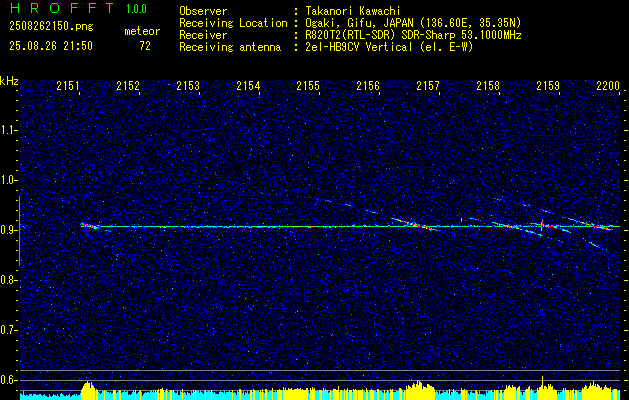The height and width of the screenshot is (400, 629).
Task: Click the Ogaki, Gifu, JAPAN location text
Action: click(413, 23)
